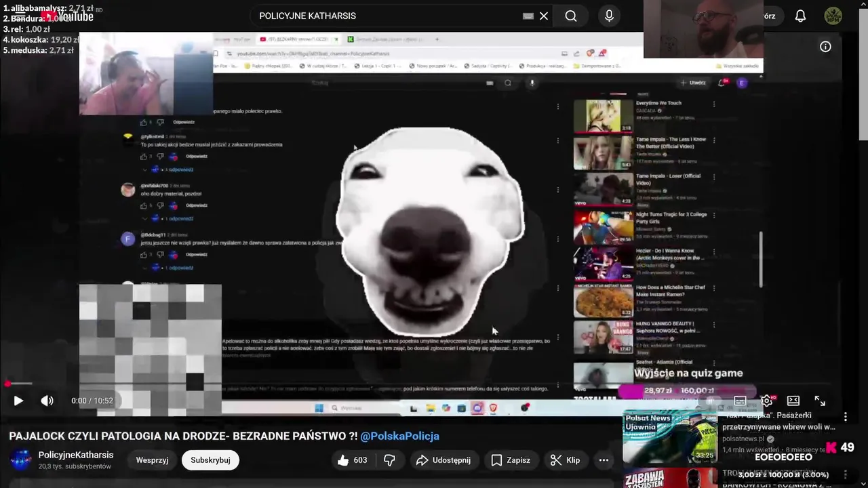
Task: Click the inner video search magnifier
Action: (508, 83)
